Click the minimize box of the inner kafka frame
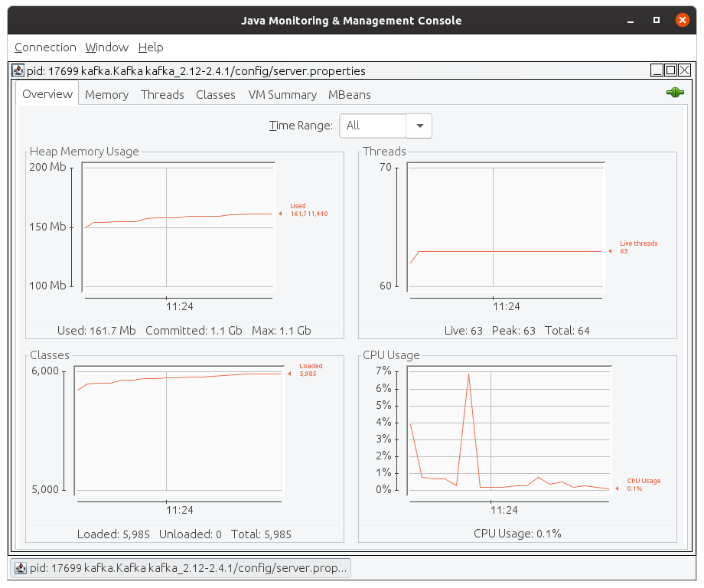Screen dimensions: 704x588 657,70
